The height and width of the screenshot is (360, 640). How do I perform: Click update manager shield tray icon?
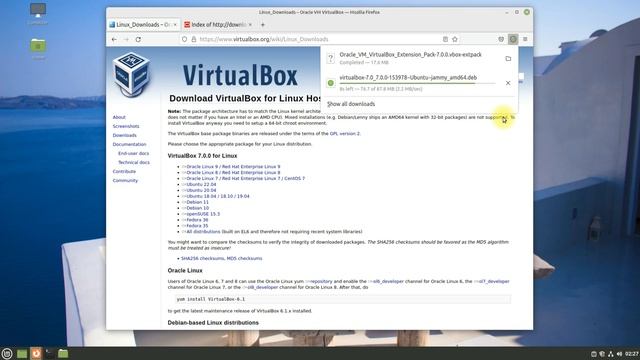tap(602, 354)
